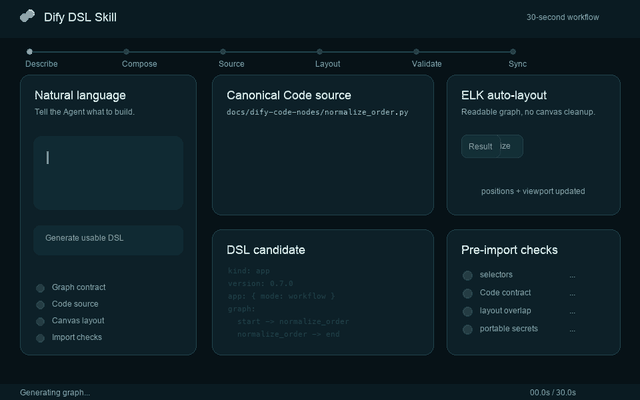Click the Pre-import checks heading
Viewport: 640px width, 400px height.
[x=509, y=250]
